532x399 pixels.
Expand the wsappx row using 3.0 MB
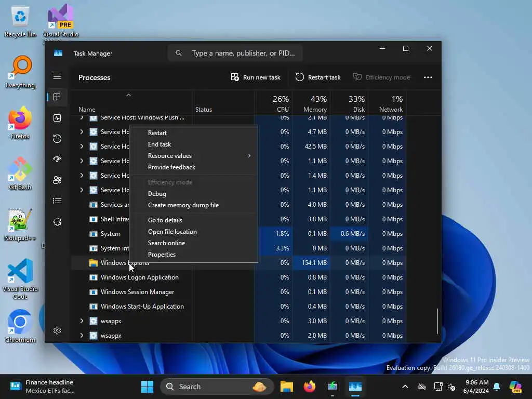(x=82, y=321)
